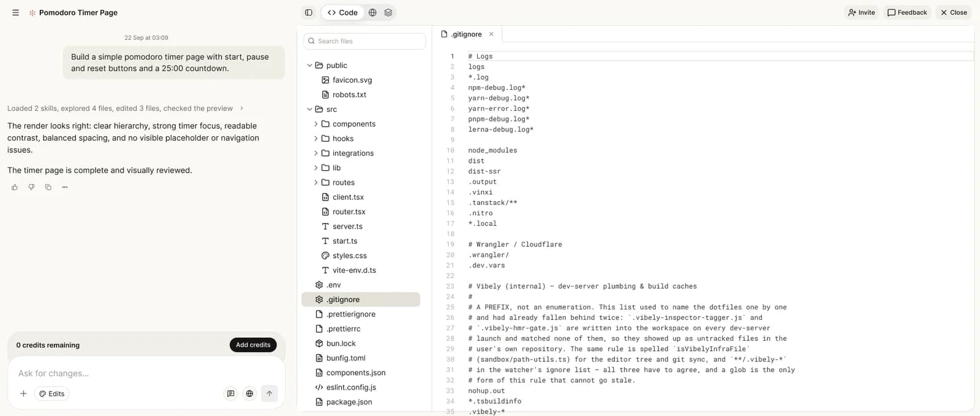Screen dimensions: 980x416
Task: Click the chat message icon in prompt box
Action: click(231, 393)
